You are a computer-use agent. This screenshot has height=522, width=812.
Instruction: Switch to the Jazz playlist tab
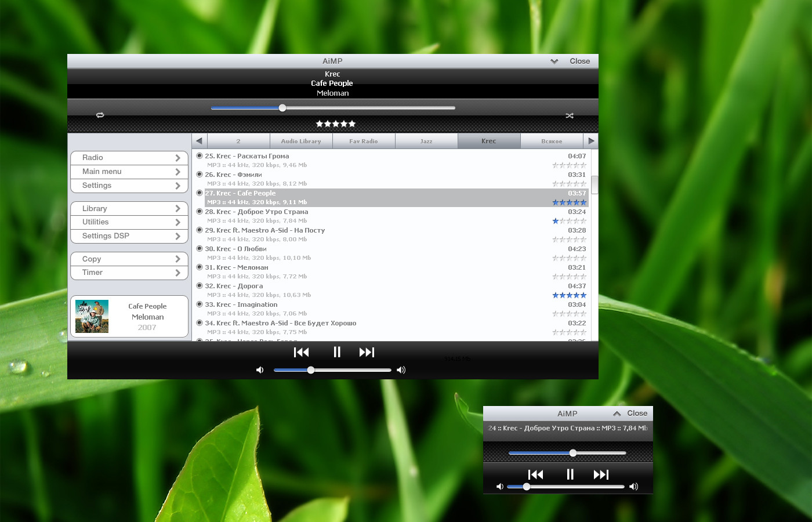pos(426,141)
